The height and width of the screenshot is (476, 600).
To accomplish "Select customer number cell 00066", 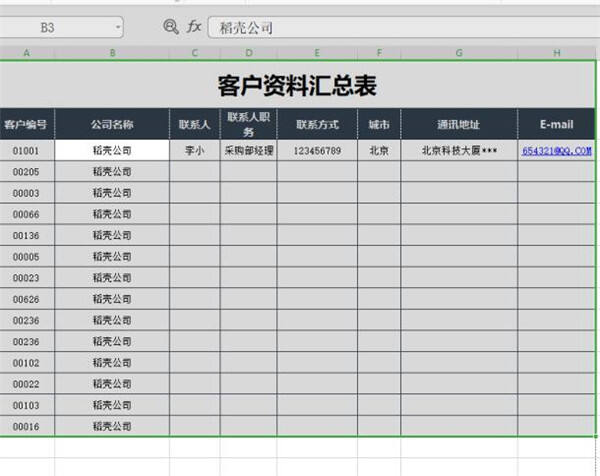I will click(27, 214).
